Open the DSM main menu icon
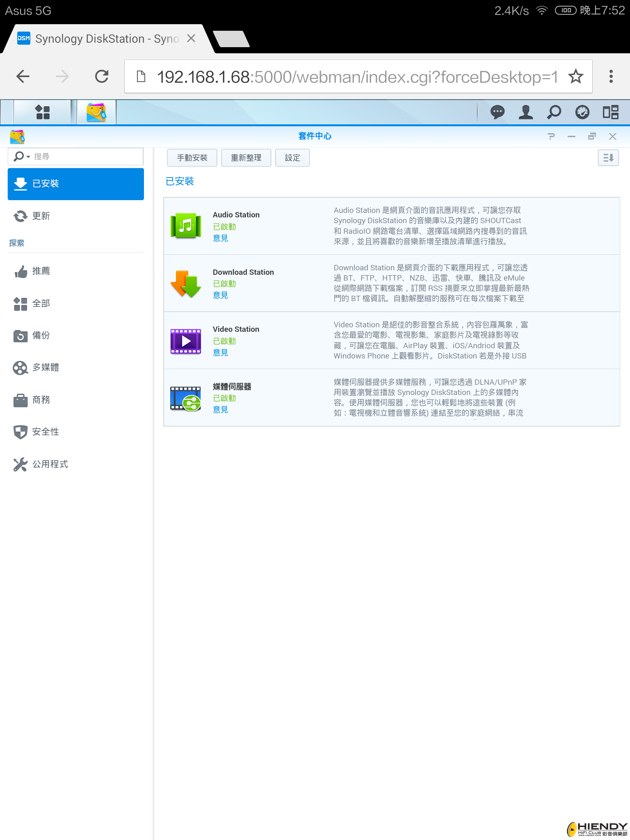This screenshot has width=630, height=840. click(x=43, y=112)
